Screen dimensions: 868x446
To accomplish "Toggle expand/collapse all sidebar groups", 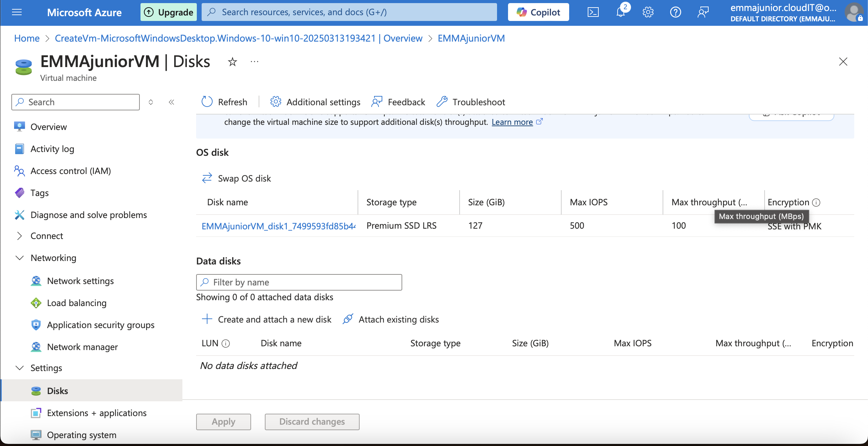I will coord(150,102).
